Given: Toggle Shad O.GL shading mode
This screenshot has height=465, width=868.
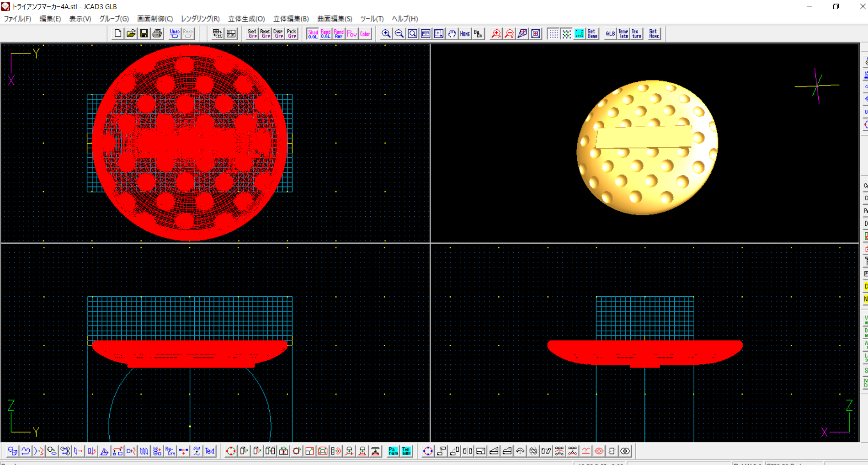Looking at the screenshot, I should click(x=313, y=33).
